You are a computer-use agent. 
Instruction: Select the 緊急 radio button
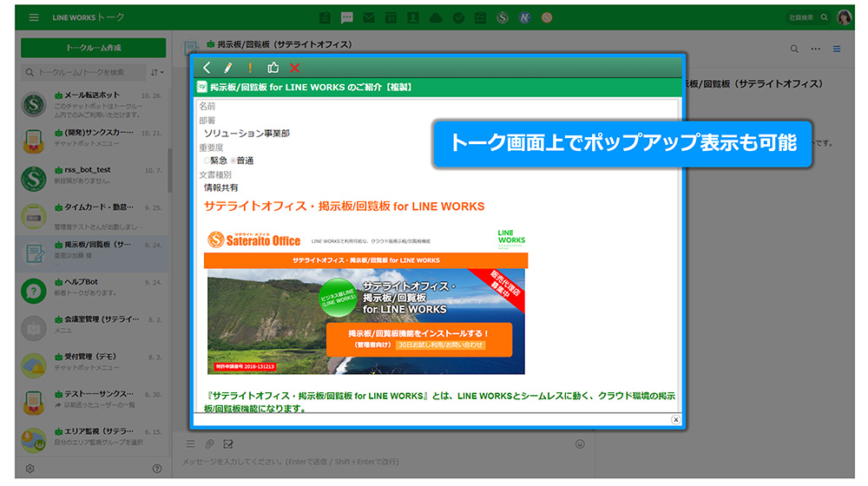click(207, 161)
